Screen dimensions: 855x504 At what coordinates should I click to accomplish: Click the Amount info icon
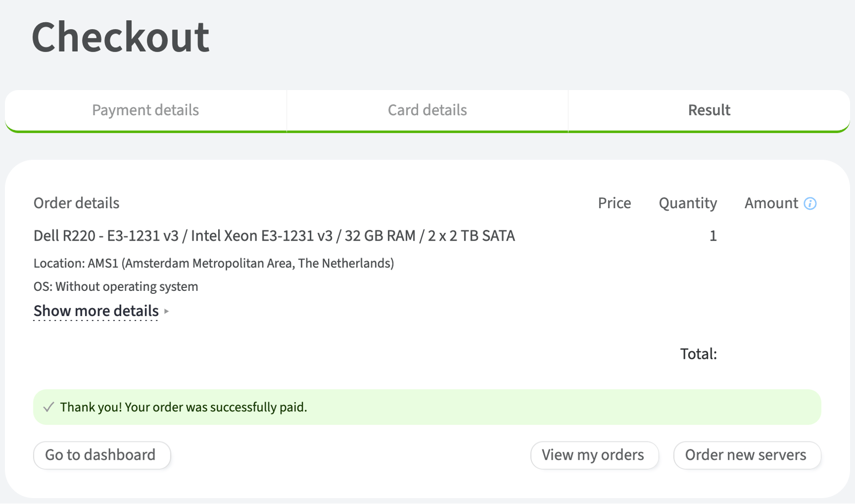tap(810, 203)
